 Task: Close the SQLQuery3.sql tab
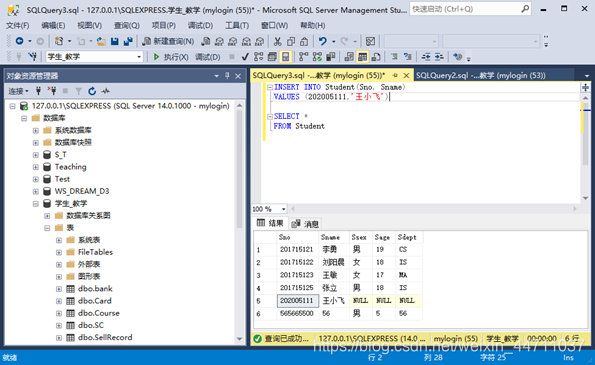pos(406,76)
